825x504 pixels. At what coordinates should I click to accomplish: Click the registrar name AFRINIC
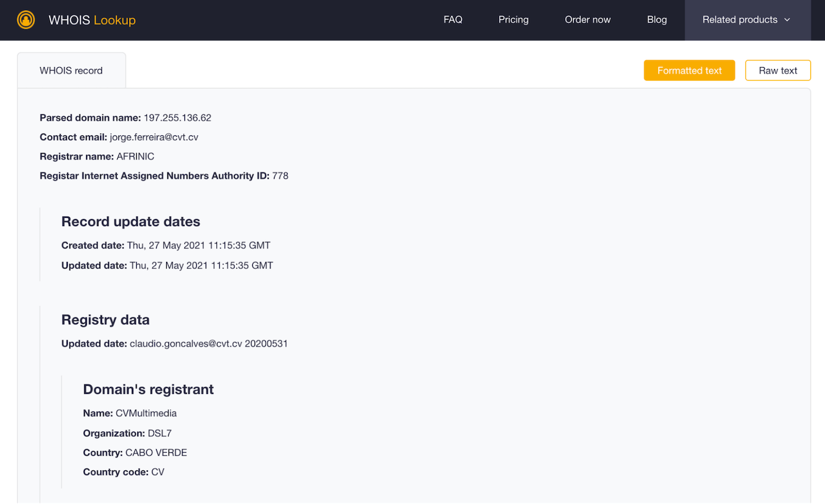[135, 156]
